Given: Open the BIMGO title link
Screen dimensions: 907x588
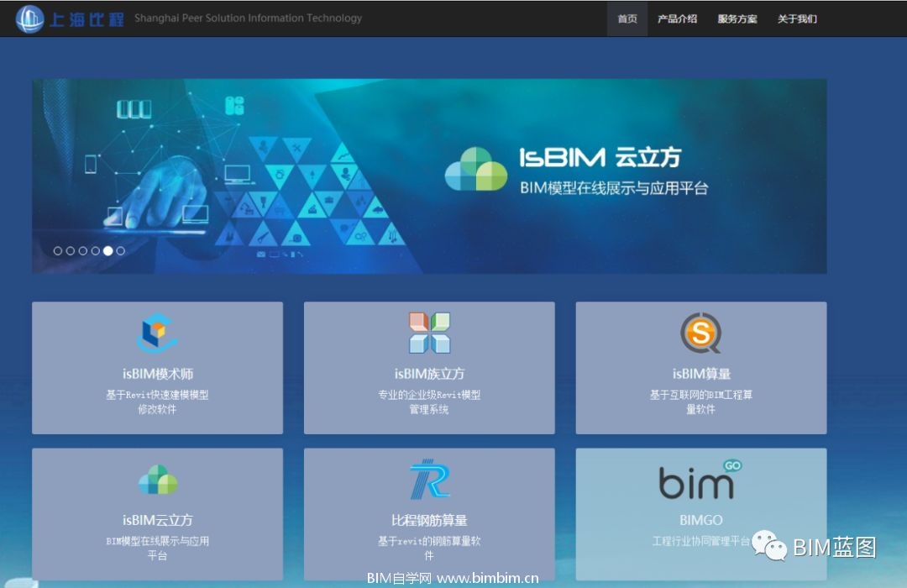Looking at the screenshot, I should coord(701,520).
